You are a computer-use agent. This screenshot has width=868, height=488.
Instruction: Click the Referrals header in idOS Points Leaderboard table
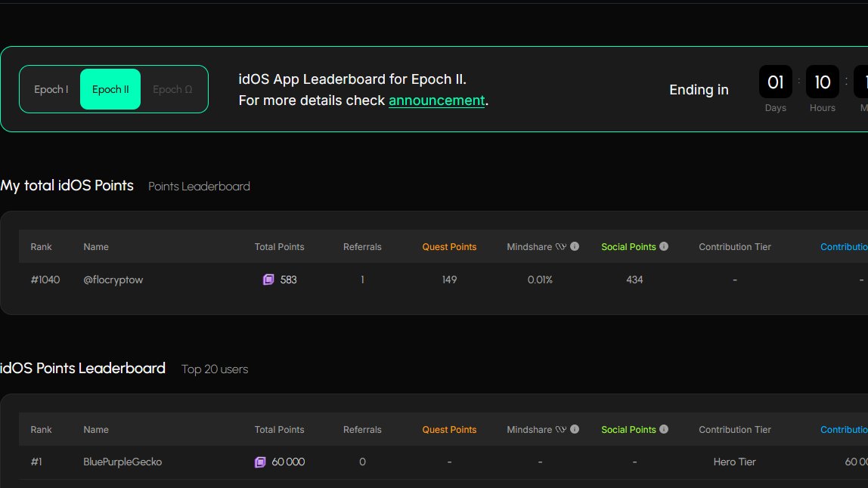(362, 429)
